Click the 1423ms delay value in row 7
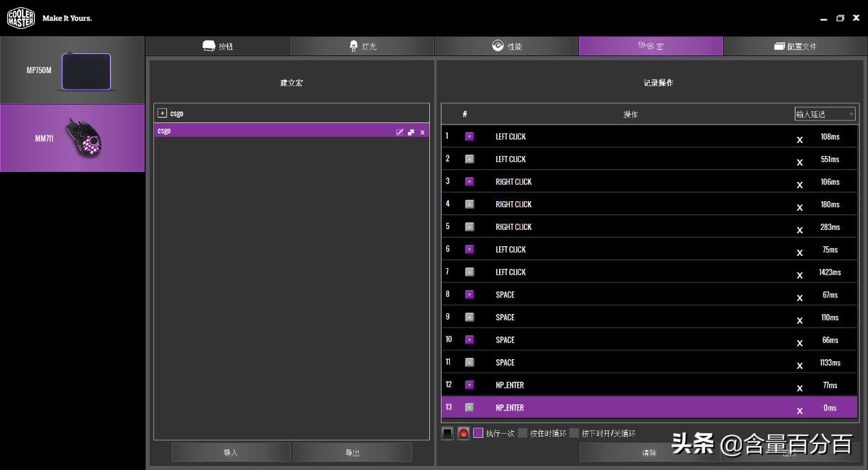This screenshot has height=470, width=868. pos(830,272)
